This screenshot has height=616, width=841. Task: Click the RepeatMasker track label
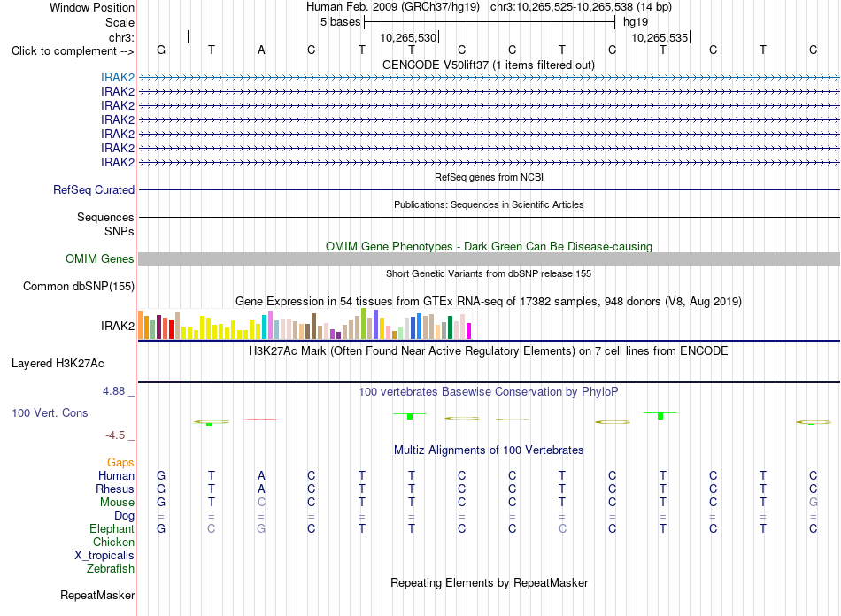[97, 595]
